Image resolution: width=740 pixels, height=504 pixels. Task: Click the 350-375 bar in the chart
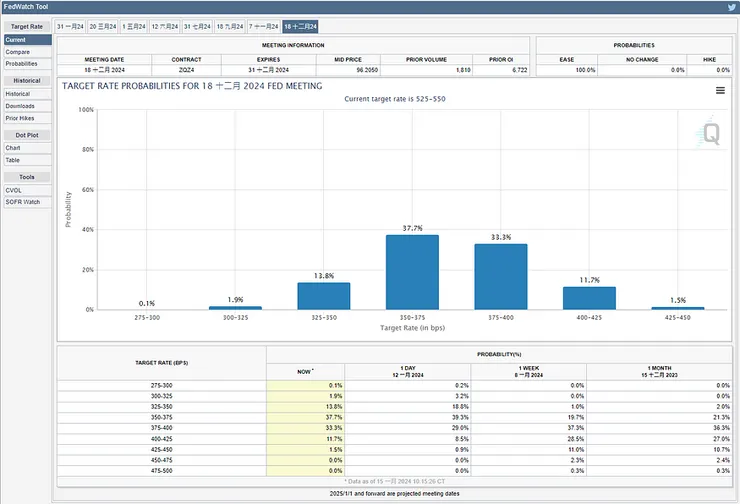(x=412, y=272)
